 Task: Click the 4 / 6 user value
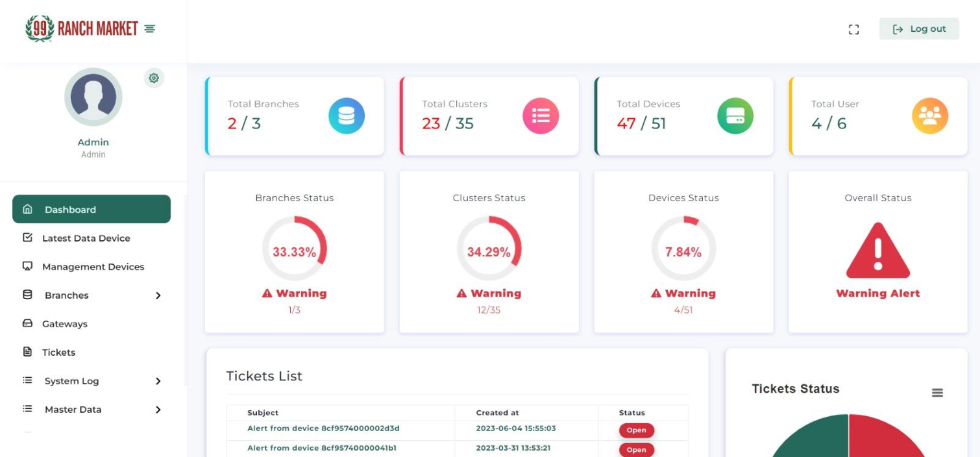coord(829,123)
